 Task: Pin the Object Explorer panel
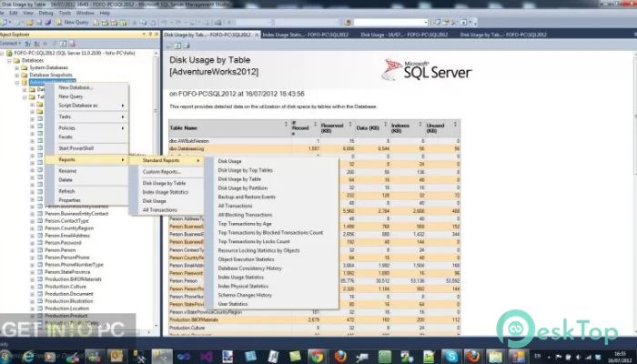click(x=150, y=35)
